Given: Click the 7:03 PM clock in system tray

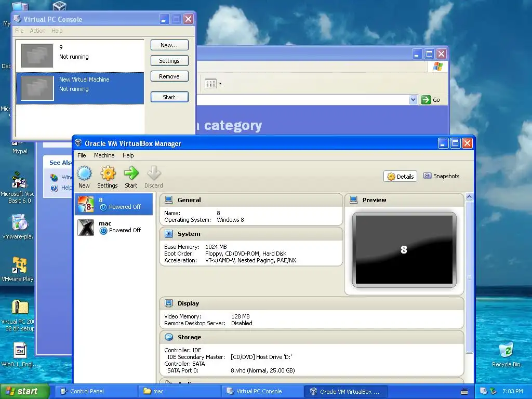Looking at the screenshot, I should [513, 392].
